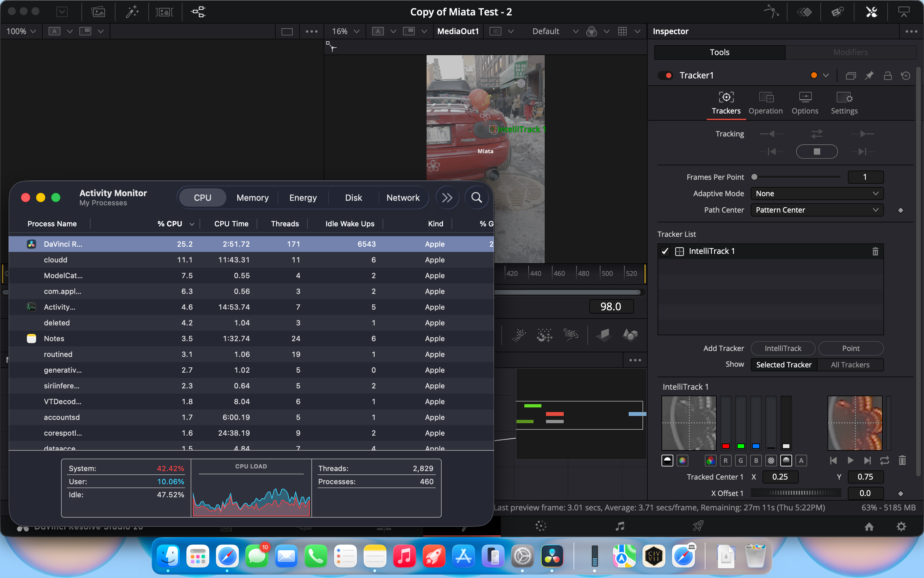
Task: Open the Adaptive Mode dropdown
Action: coord(817,194)
